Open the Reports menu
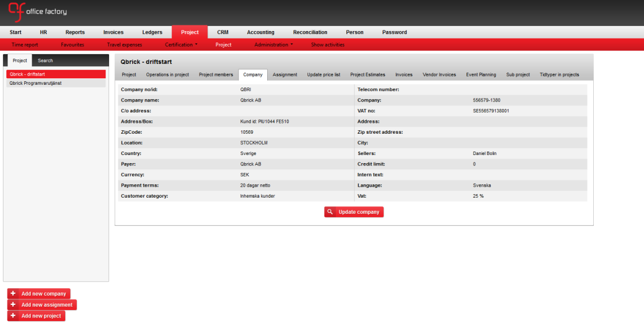 point(75,32)
